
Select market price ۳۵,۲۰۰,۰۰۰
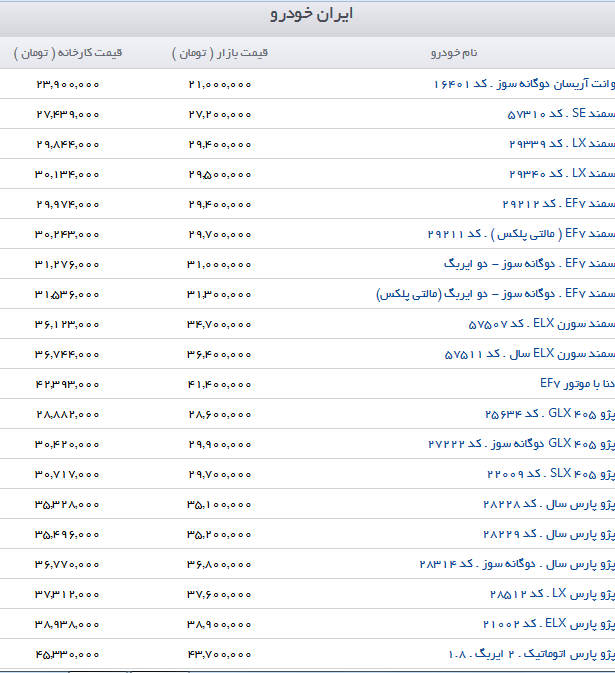pyautogui.click(x=219, y=535)
